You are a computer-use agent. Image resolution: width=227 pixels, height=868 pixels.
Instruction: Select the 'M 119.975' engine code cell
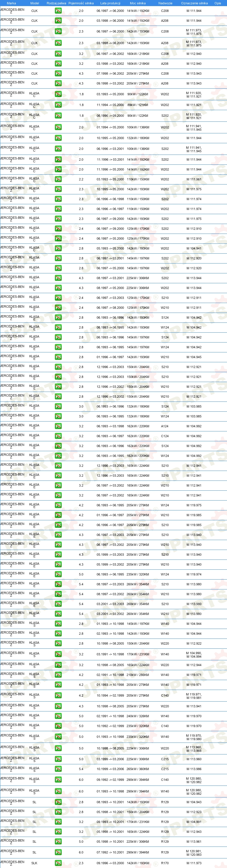(x=194, y=505)
